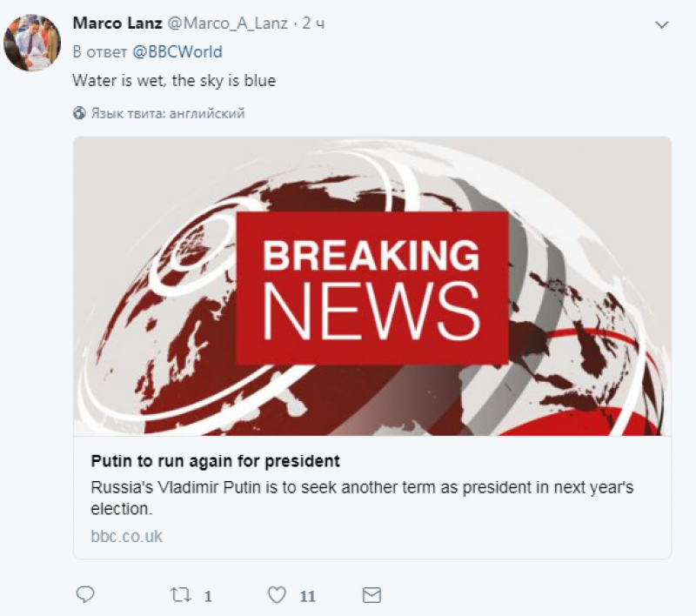
Task: Send tweet via direct message envelope icon
Action: pyautogui.click(x=371, y=595)
